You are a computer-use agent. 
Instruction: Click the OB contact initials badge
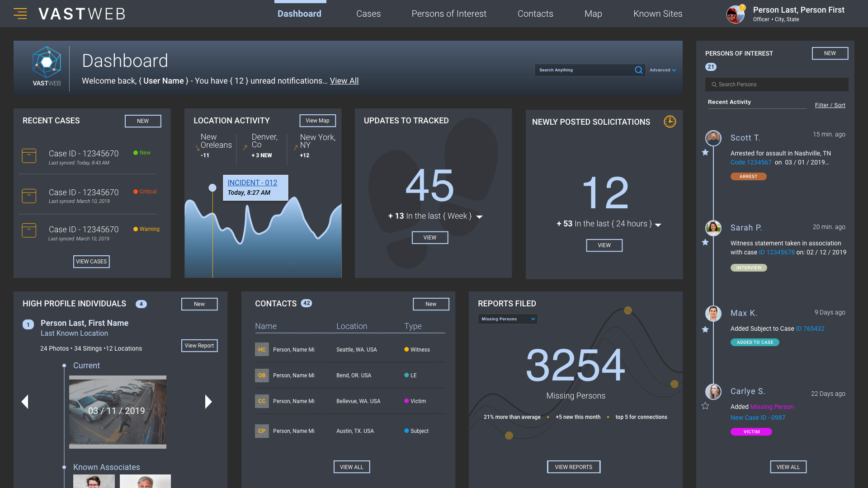tap(262, 375)
